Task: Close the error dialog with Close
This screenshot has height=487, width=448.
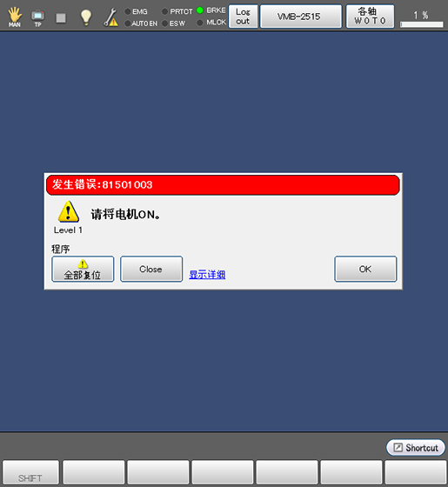Action: point(151,269)
